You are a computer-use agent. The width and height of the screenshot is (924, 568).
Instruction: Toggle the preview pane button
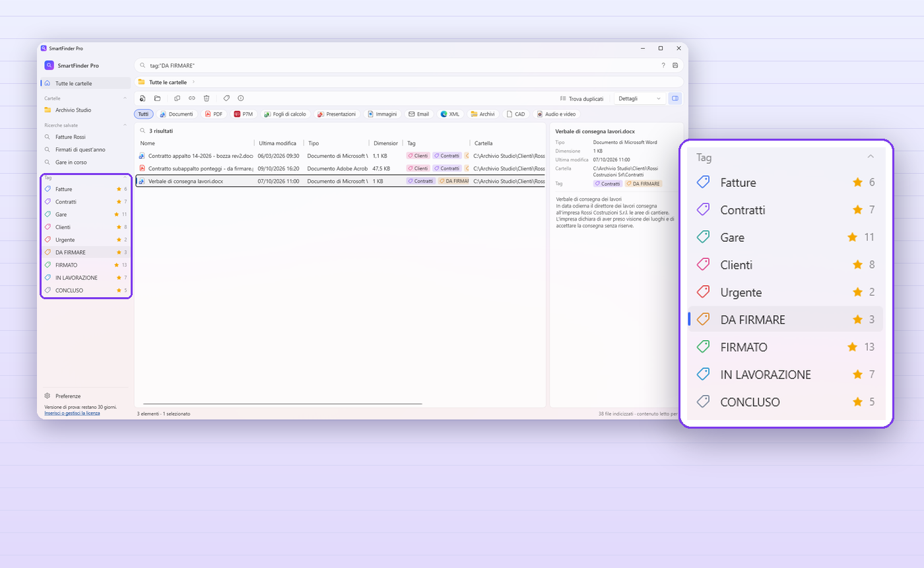(675, 98)
